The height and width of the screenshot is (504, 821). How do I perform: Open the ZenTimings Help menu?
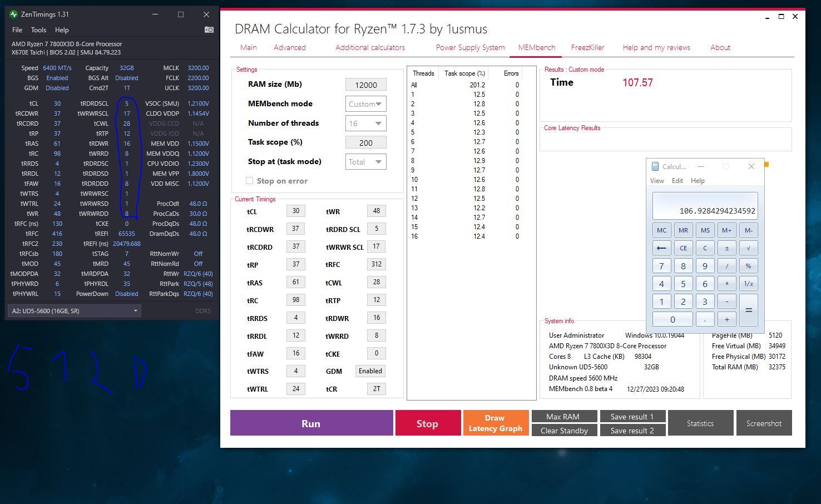click(62, 30)
